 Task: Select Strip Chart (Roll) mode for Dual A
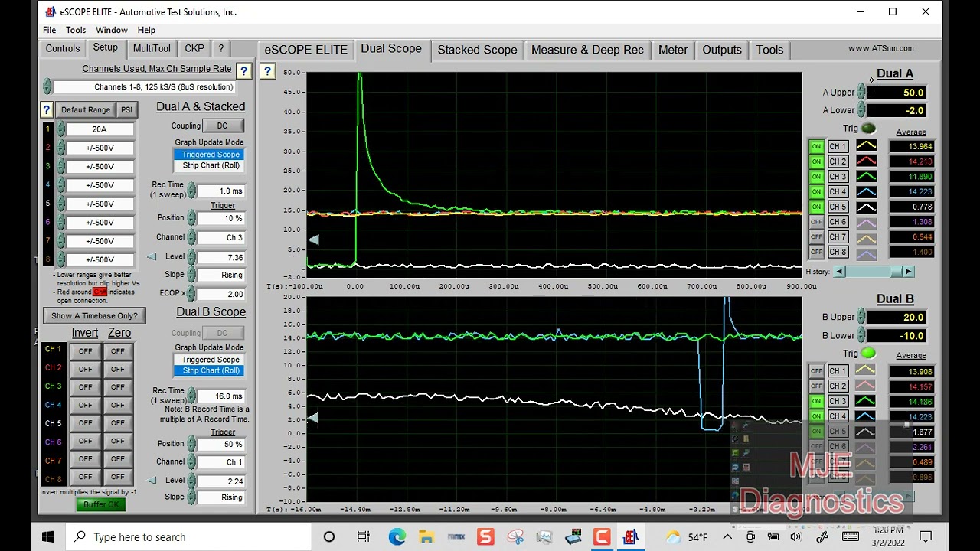211,165
